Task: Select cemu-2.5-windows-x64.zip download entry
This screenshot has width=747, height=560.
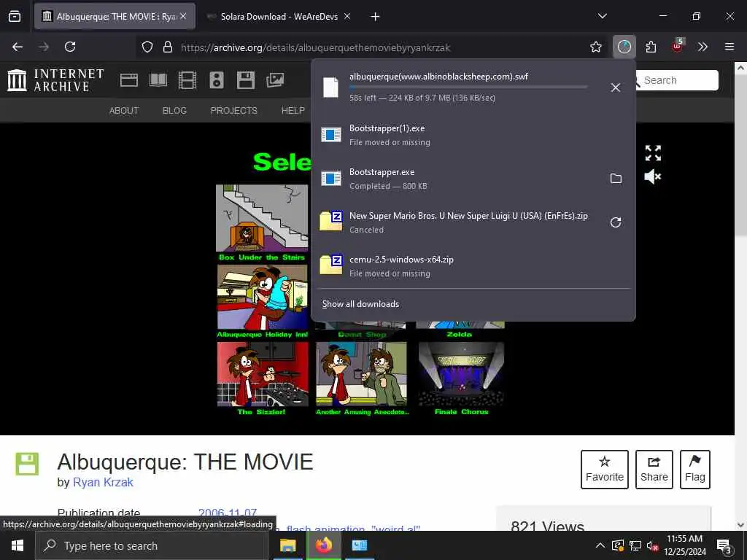Action: pyautogui.click(x=473, y=266)
